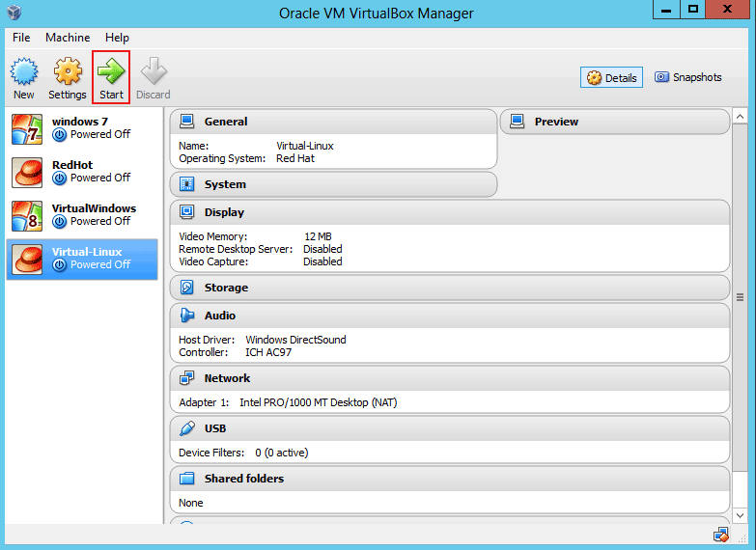Click the General section monitor icon
Viewport: 756px width, 550px height.
(x=186, y=122)
